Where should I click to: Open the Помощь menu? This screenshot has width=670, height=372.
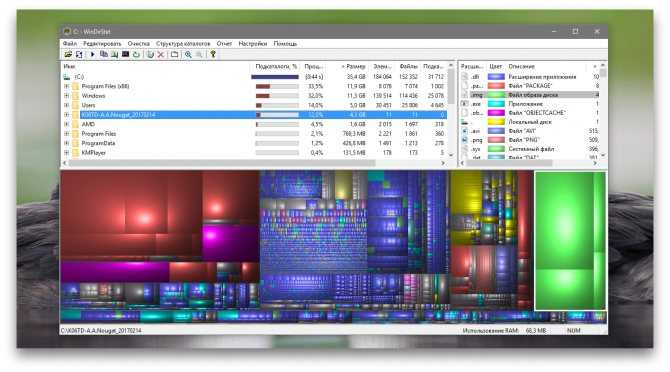(x=285, y=44)
